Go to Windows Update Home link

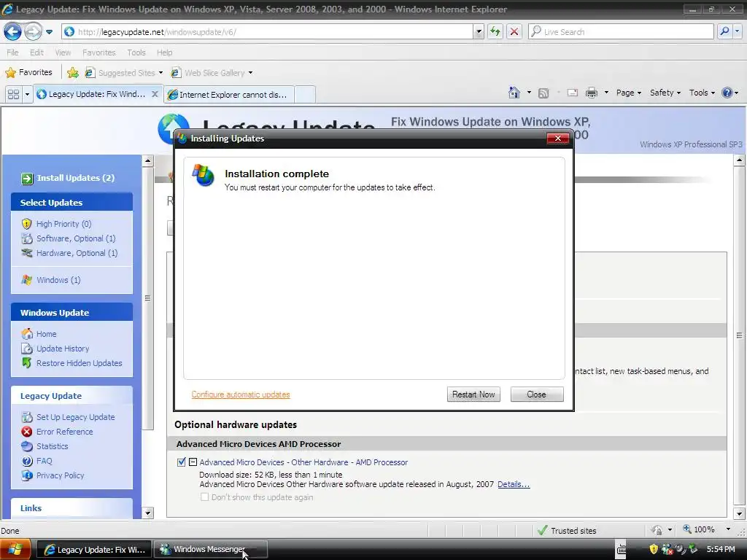[x=46, y=334]
